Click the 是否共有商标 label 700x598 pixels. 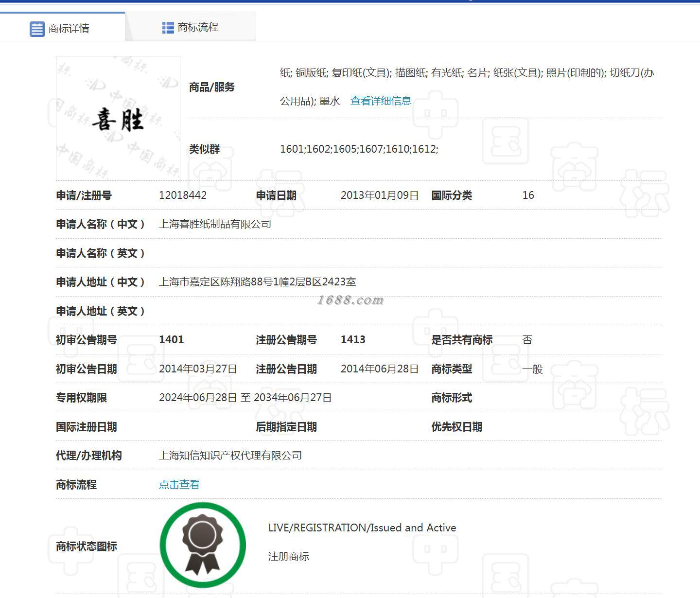point(462,340)
